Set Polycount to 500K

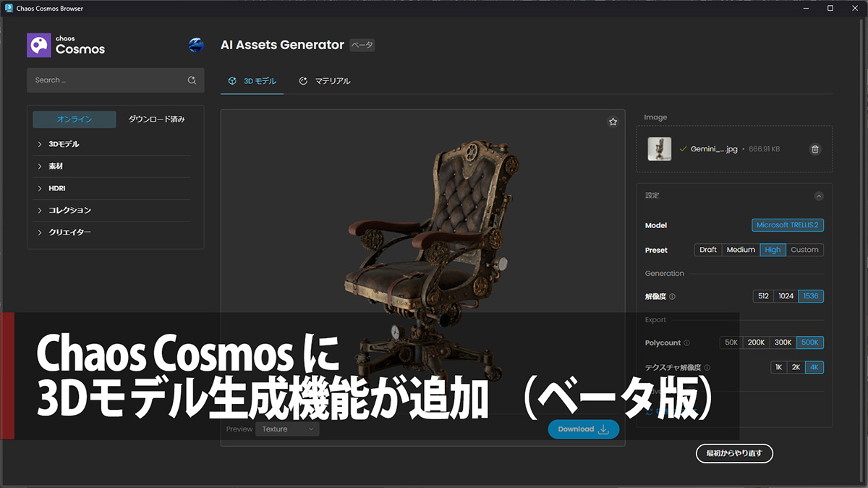coord(810,342)
